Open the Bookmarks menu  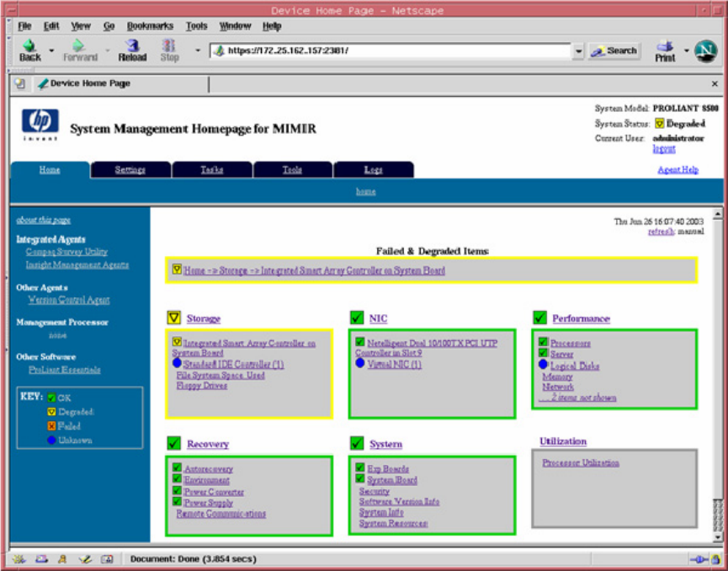click(151, 26)
